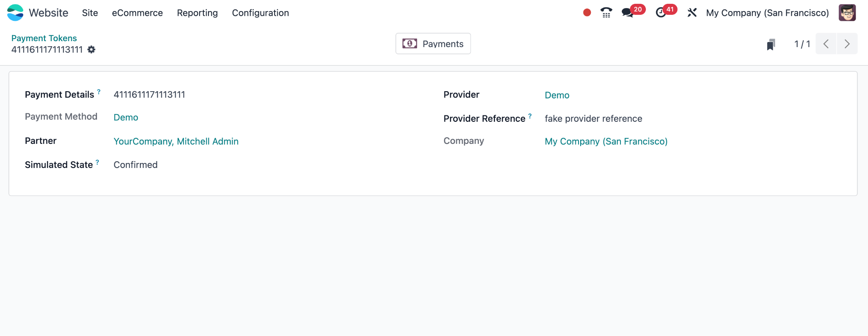Open the Reporting menu
Image resolution: width=868 pixels, height=336 pixels.
click(x=197, y=13)
